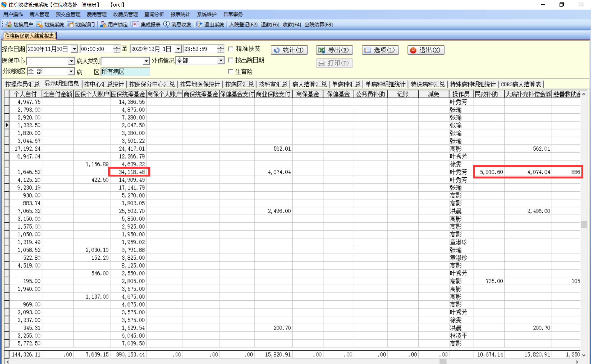
Task: Click the 统计 statistics button
Action: [289, 50]
